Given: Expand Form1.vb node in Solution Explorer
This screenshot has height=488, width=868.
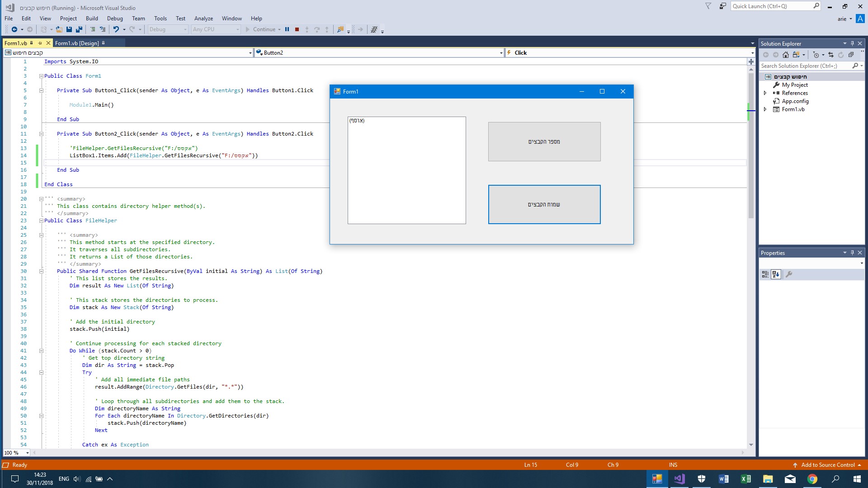Looking at the screenshot, I should [765, 109].
